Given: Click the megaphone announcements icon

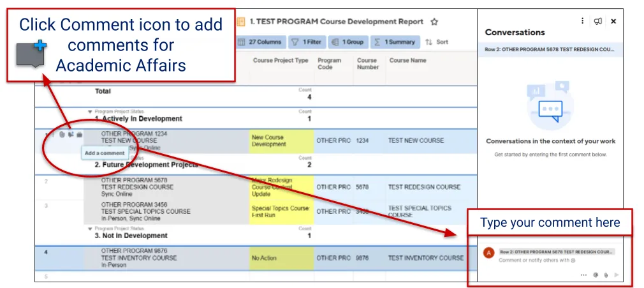Looking at the screenshot, I should tap(598, 21).
